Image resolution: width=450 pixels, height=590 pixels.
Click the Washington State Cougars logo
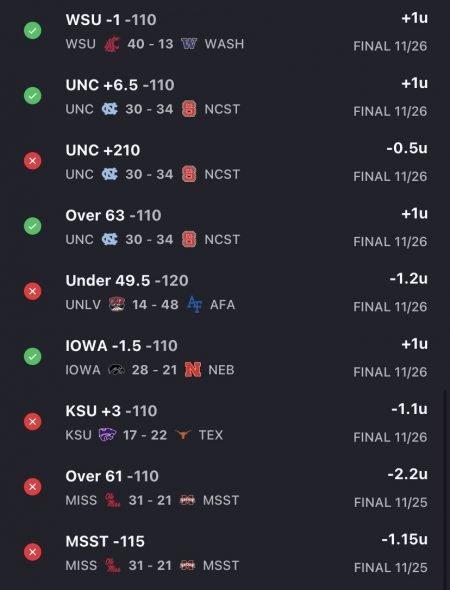pyautogui.click(x=112, y=44)
